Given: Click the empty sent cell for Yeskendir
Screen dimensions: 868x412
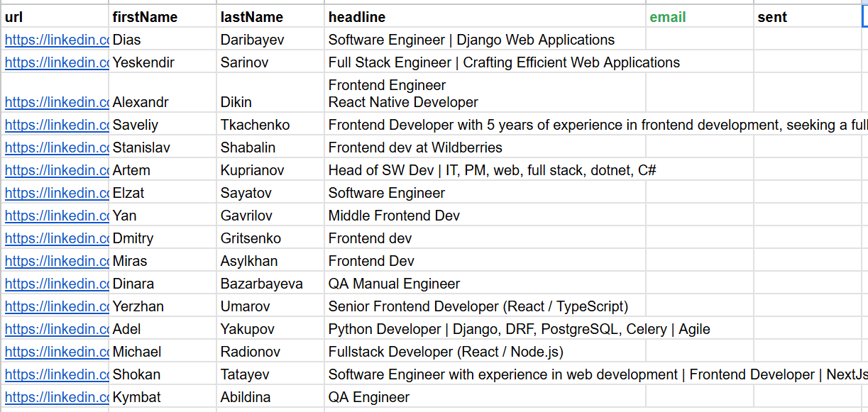Looking at the screenshot, I should tap(806, 63).
